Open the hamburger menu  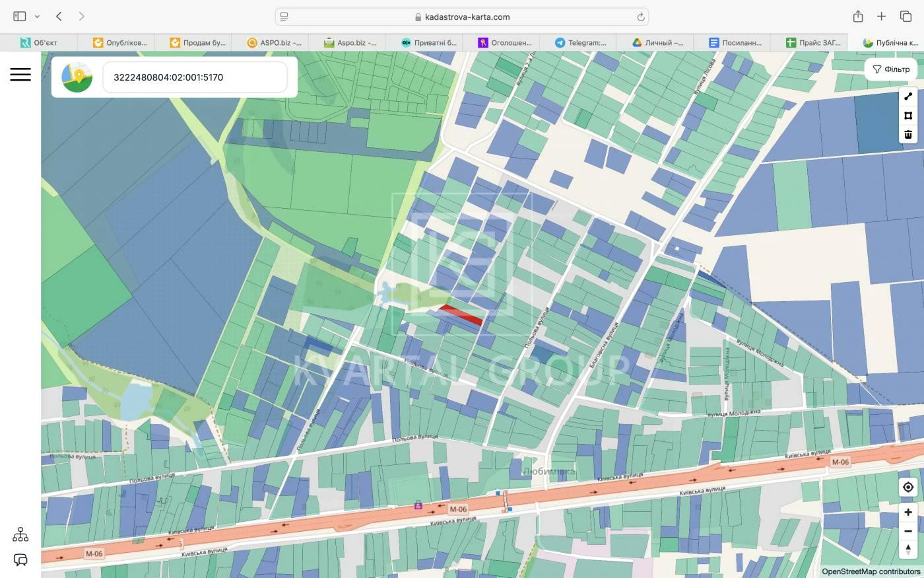[20, 75]
